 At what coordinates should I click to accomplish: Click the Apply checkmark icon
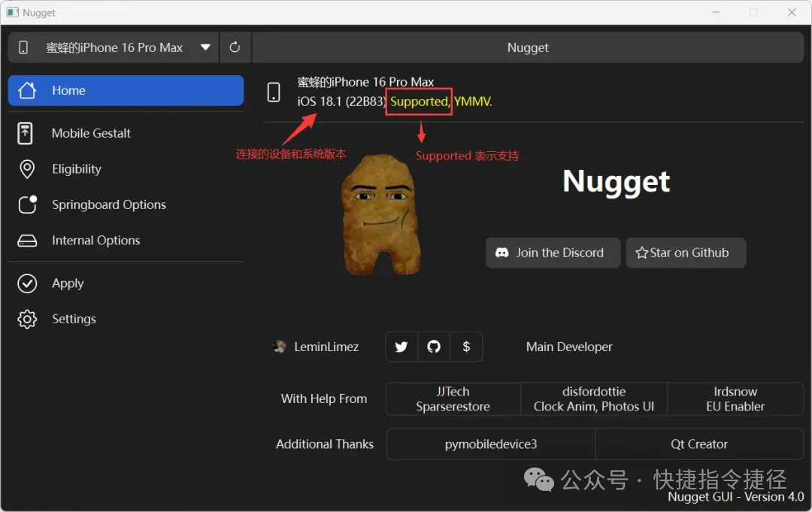(27, 283)
